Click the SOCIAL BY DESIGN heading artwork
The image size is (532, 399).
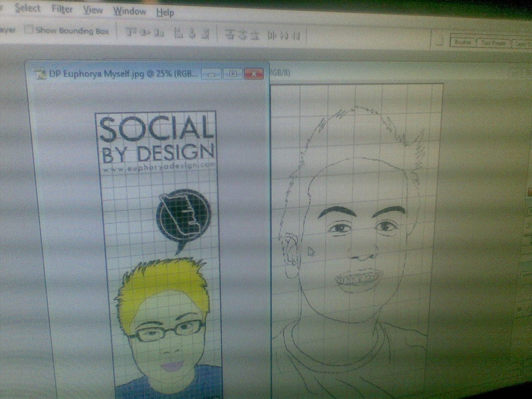pyautogui.click(x=156, y=140)
